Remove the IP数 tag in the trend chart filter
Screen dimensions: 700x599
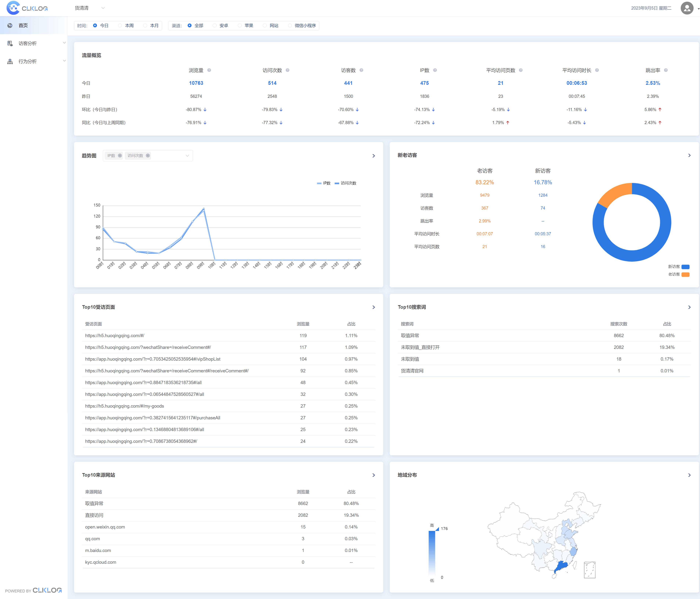120,156
